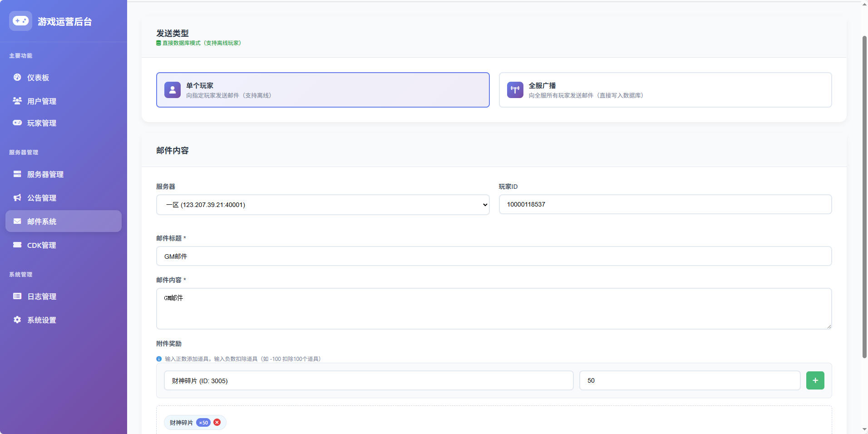This screenshot has height=434, width=868.
Task: Open the 服务器 server selection dropdown
Action: point(323,204)
